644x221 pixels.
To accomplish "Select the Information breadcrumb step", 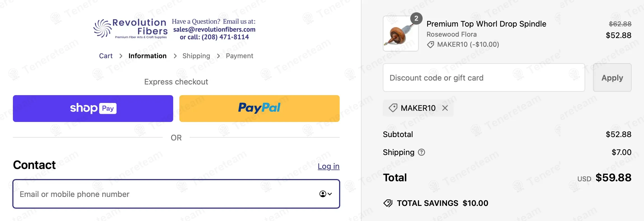I will click(x=147, y=56).
